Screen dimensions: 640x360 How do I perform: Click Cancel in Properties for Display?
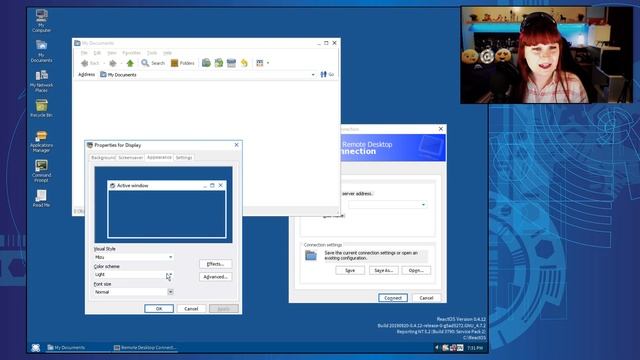pos(191,309)
